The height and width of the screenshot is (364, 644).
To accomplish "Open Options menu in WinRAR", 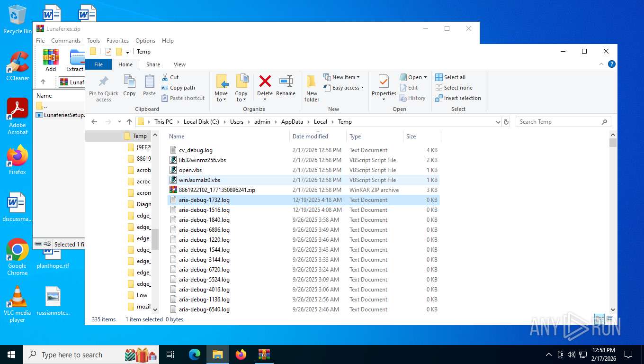I will pyautogui.click(x=145, y=41).
